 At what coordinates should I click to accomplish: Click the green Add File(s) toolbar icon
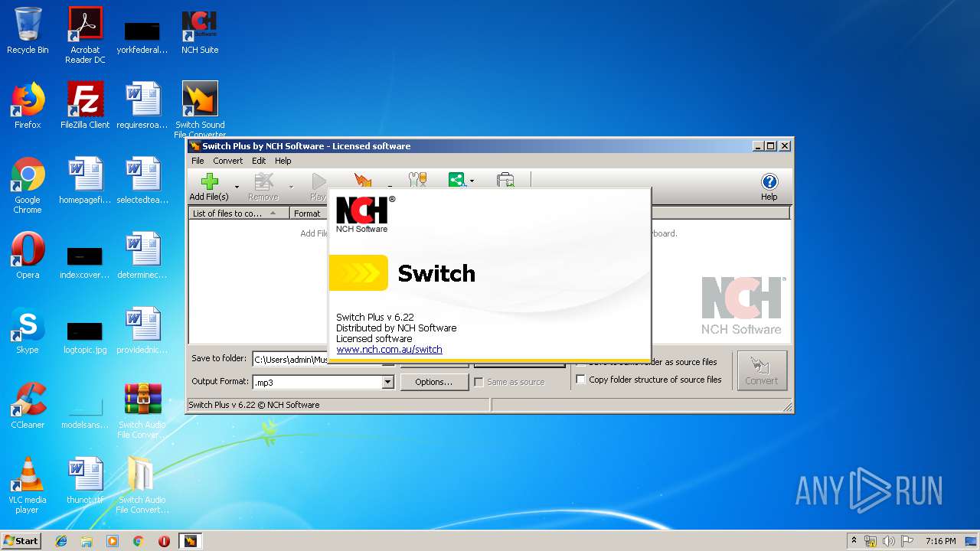click(x=209, y=181)
